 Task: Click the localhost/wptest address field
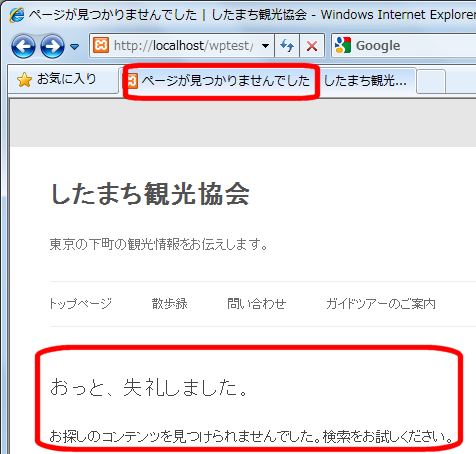(183, 45)
